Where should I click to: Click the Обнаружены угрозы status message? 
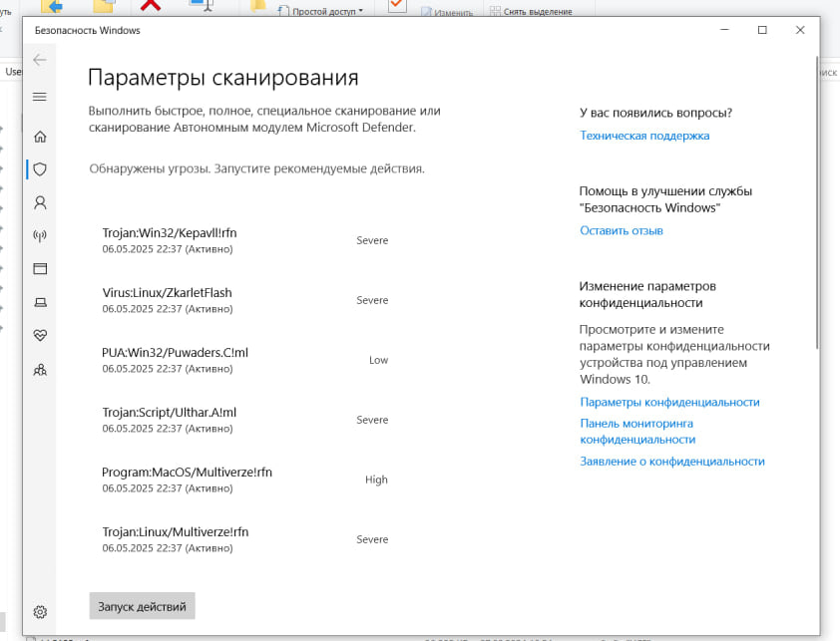coord(256,168)
